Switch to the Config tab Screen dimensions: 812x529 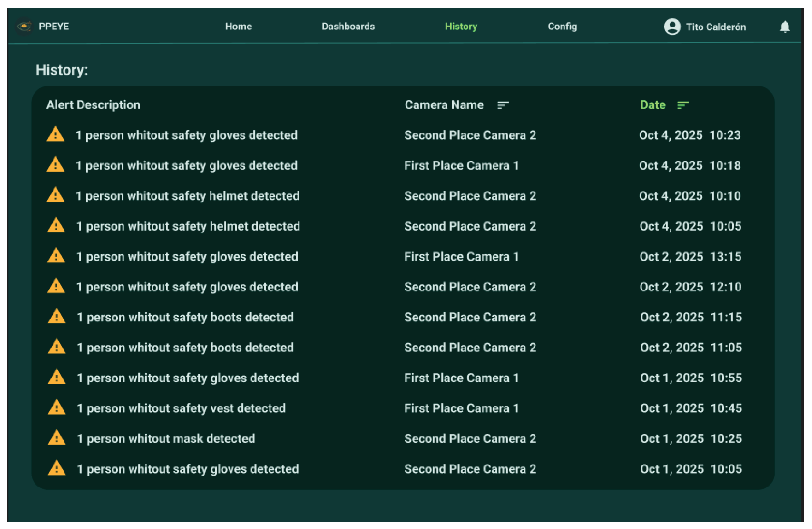tap(562, 27)
